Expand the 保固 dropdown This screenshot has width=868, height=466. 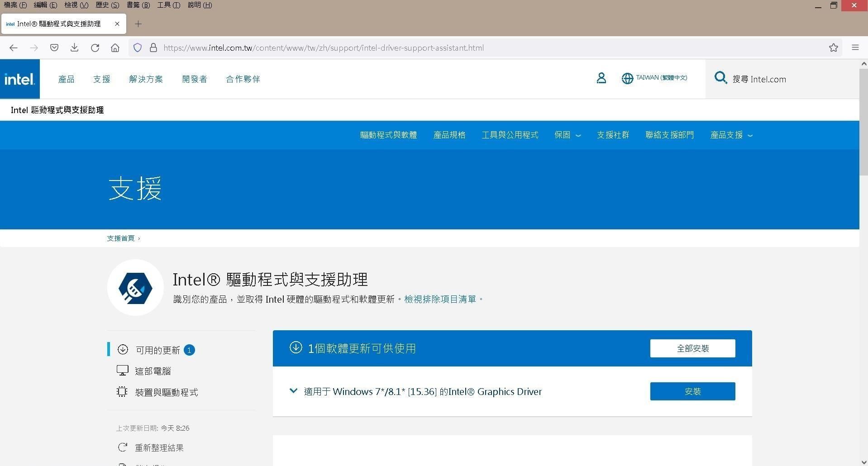coord(567,135)
